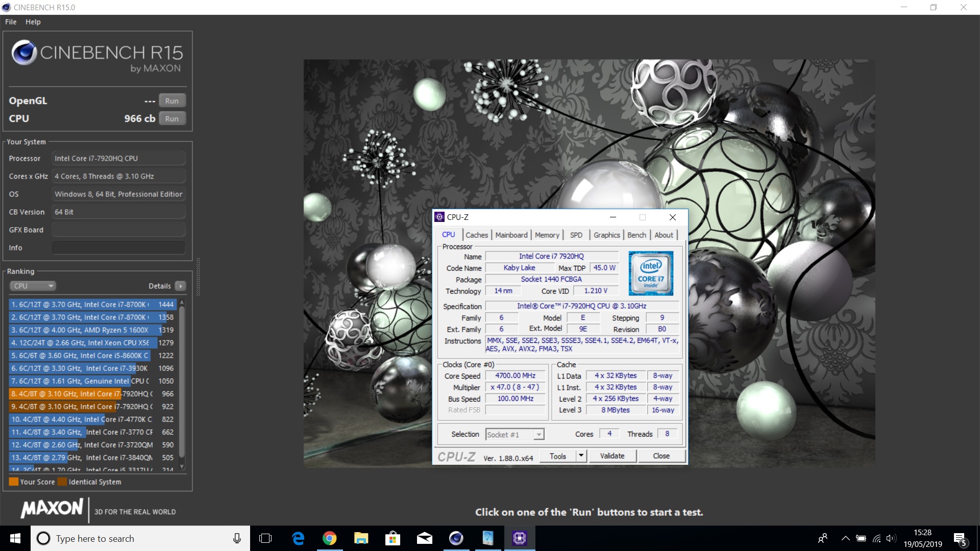Image resolution: width=980 pixels, height=551 pixels.
Task: Click the MAXON logo at bottom
Action: click(x=52, y=509)
